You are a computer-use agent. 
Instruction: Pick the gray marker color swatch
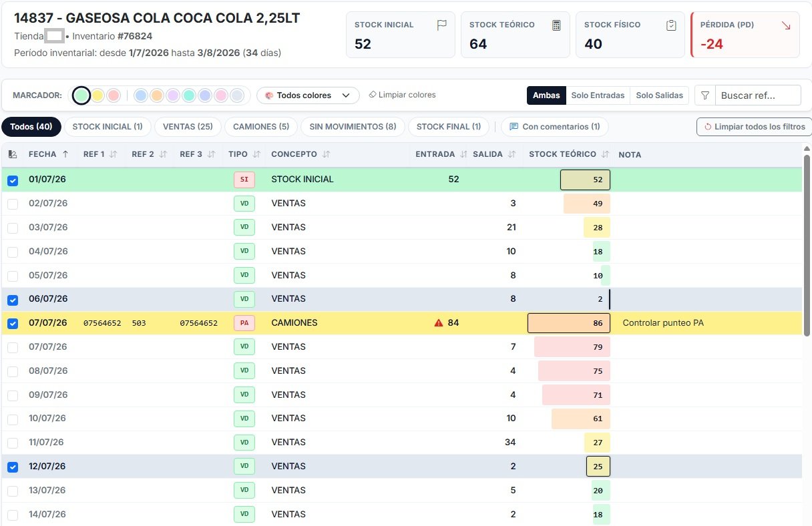pos(237,95)
